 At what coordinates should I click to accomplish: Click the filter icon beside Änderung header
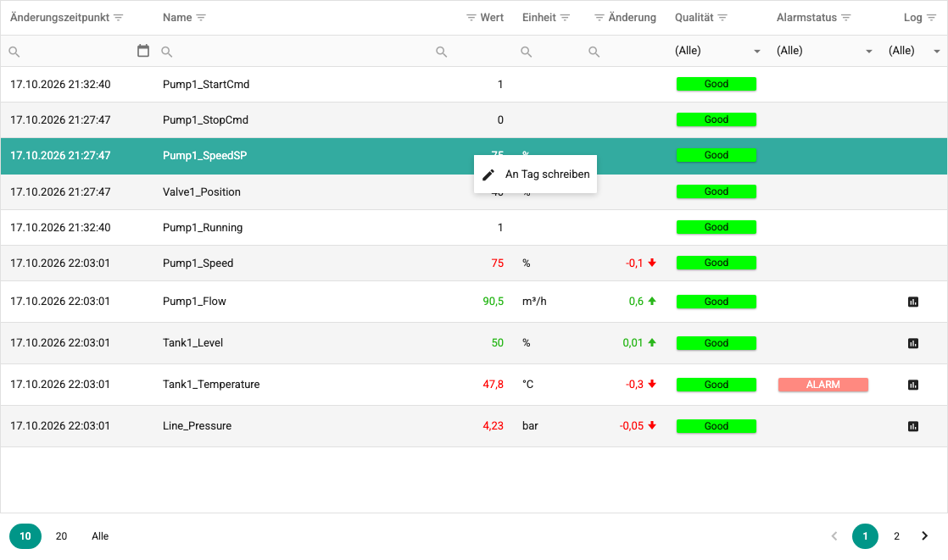click(x=599, y=18)
